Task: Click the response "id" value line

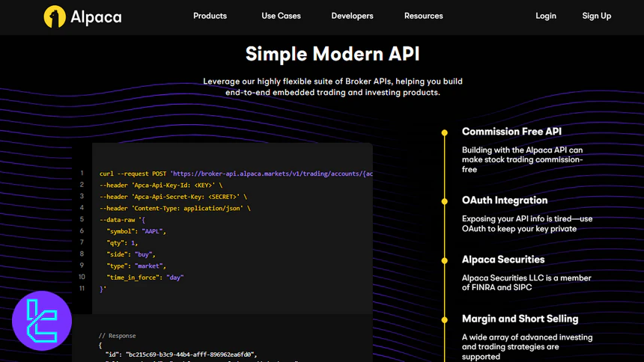Action: tap(181, 355)
